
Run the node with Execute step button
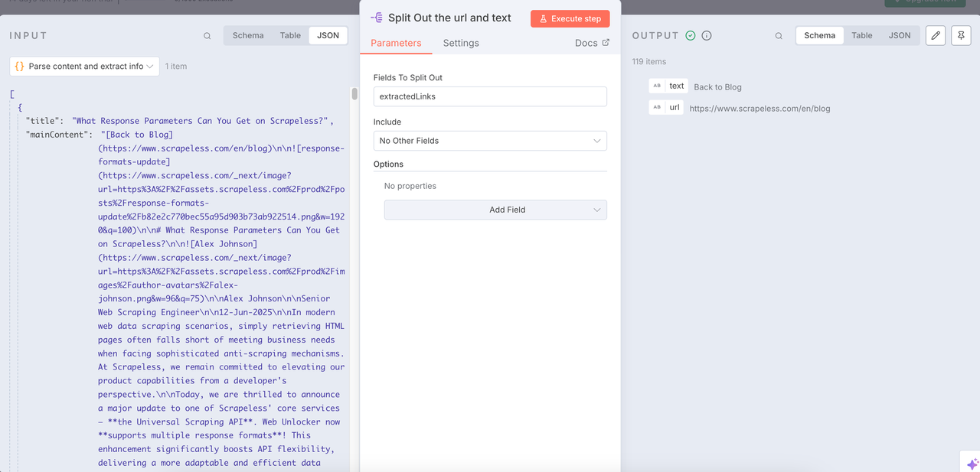[x=570, y=19]
